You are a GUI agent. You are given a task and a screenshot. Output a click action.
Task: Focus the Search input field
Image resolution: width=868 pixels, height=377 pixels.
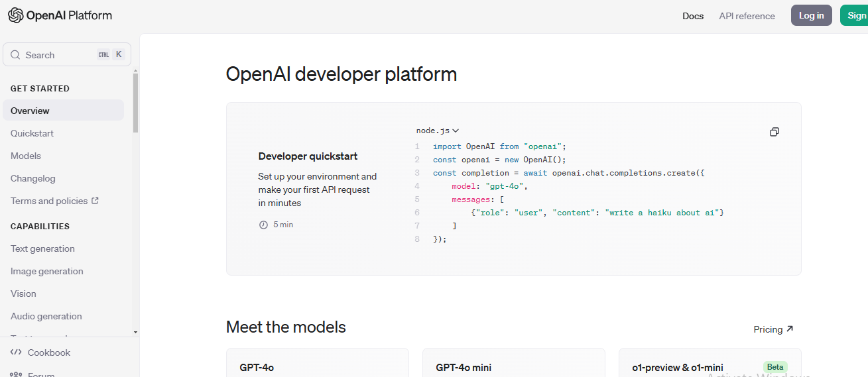tap(67, 54)
